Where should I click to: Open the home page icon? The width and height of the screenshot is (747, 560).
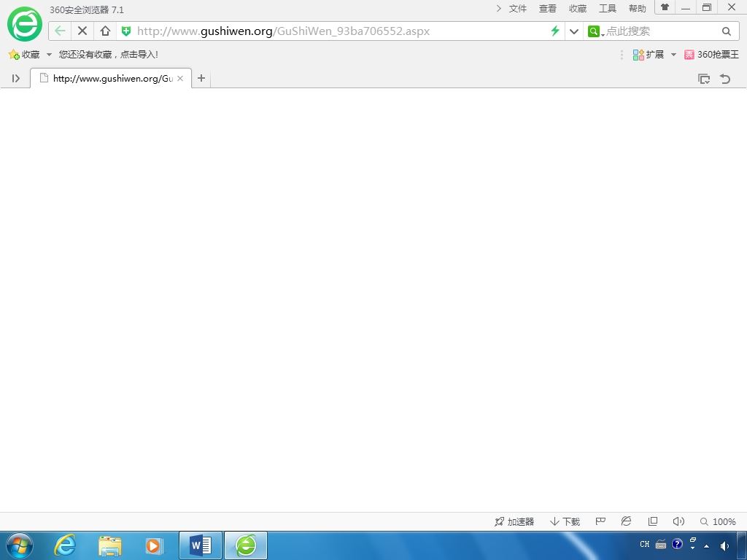105,31
